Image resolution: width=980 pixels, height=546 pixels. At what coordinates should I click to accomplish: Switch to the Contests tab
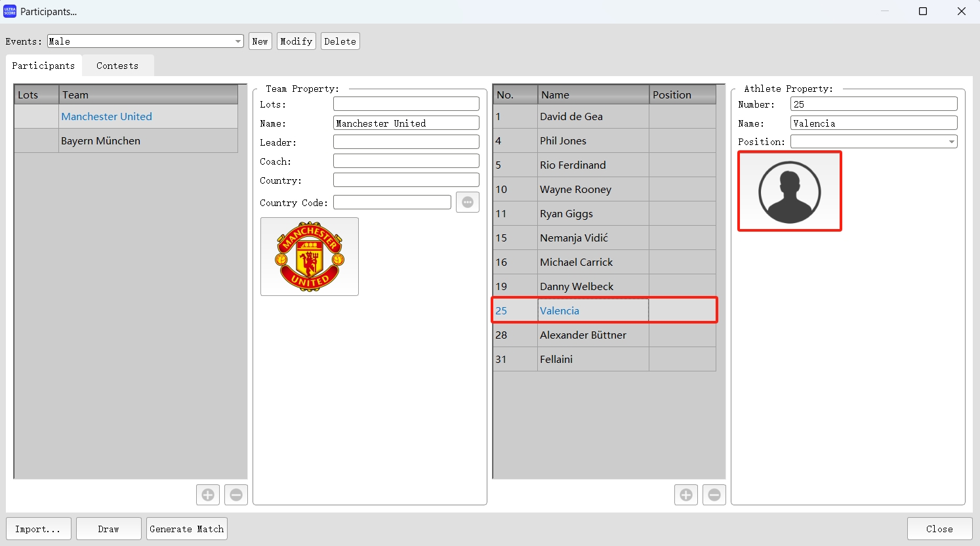point(117,66)
